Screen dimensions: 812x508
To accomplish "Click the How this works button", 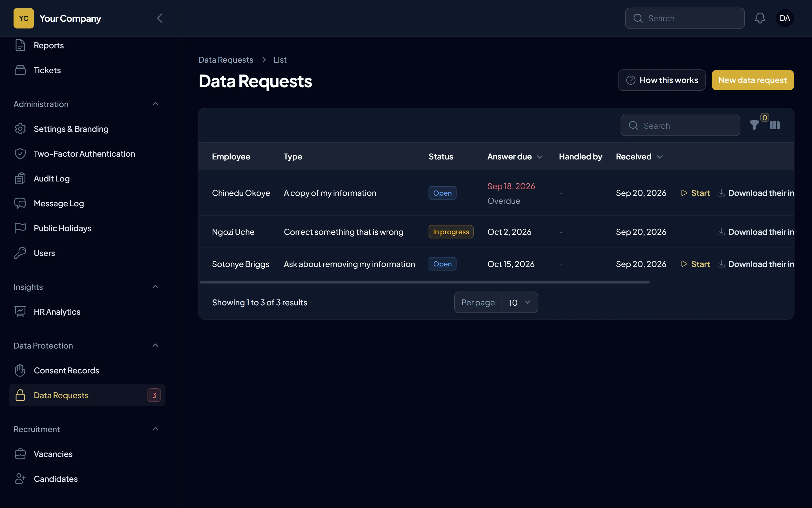I will [x=661, y=80].
